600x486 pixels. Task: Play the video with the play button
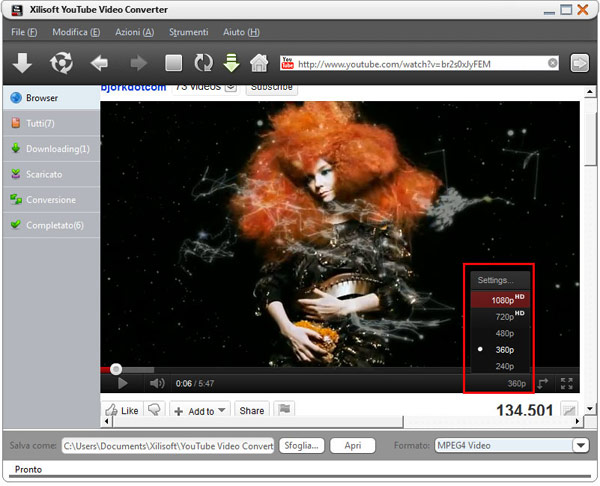pos(122,383)
